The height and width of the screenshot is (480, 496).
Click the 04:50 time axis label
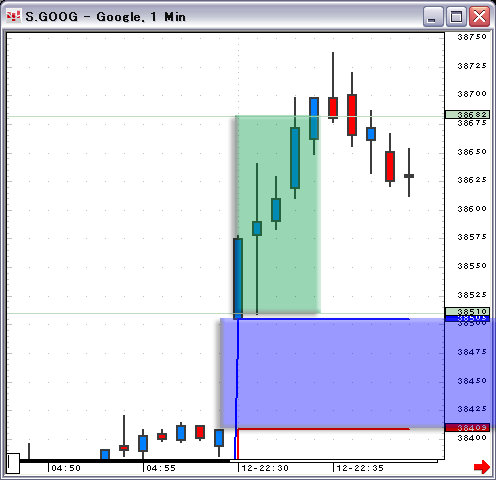click(x=66, y=468)
